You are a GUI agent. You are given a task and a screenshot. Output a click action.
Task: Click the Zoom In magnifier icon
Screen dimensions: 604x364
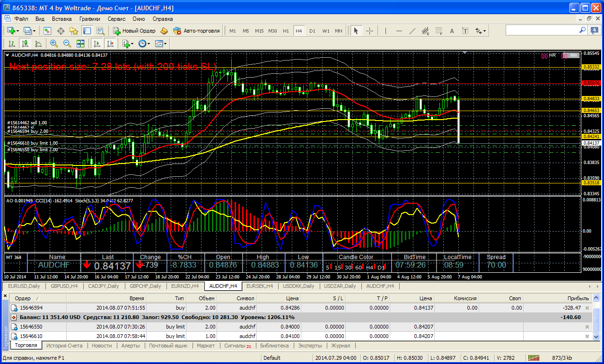click(54, 43)
